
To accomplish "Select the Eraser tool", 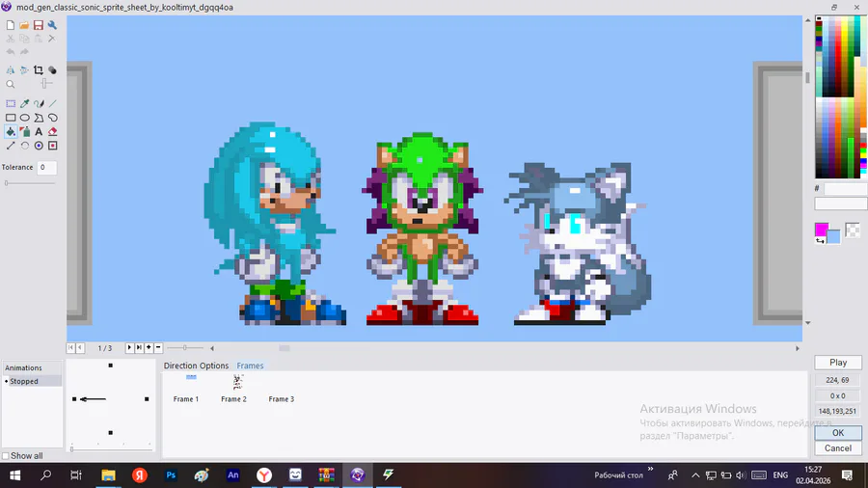I will (53, 132).
